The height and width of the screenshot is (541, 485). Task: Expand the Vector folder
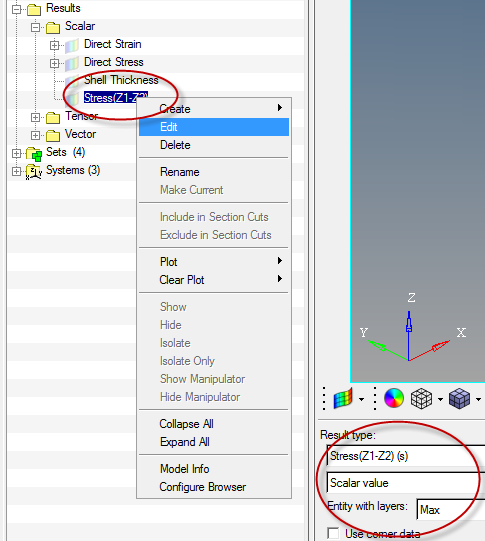point(35,135)
